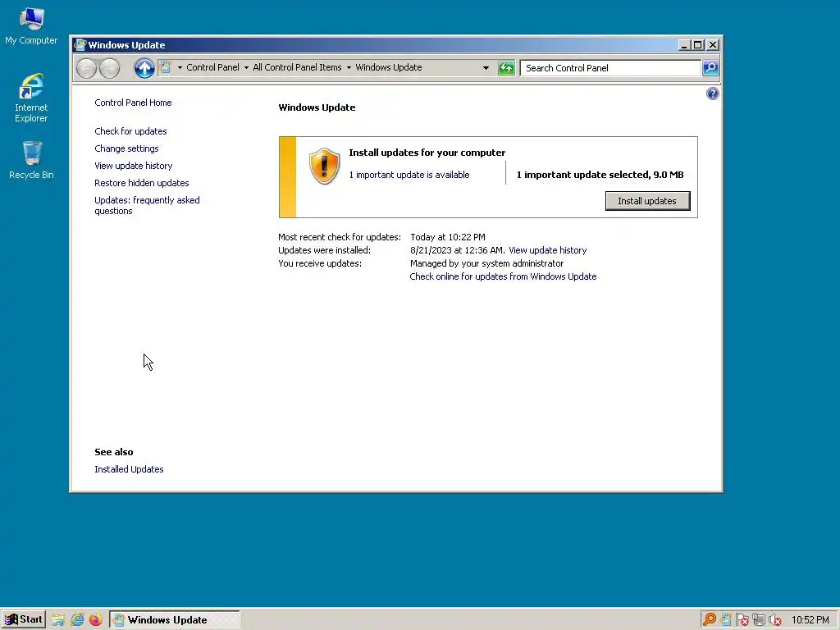Viewport: 840px width, 630px height.
Task: Click the 10:52 PM clock
Action: point(810,620)
